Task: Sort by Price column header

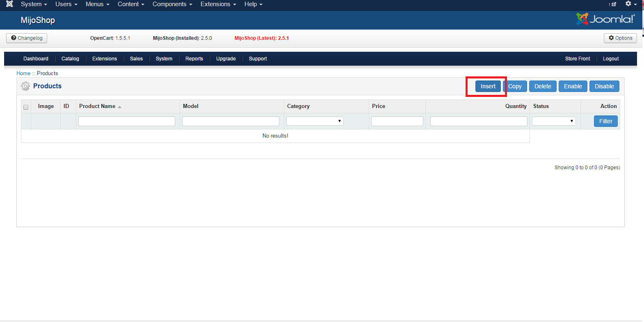Action: [379, 106]
